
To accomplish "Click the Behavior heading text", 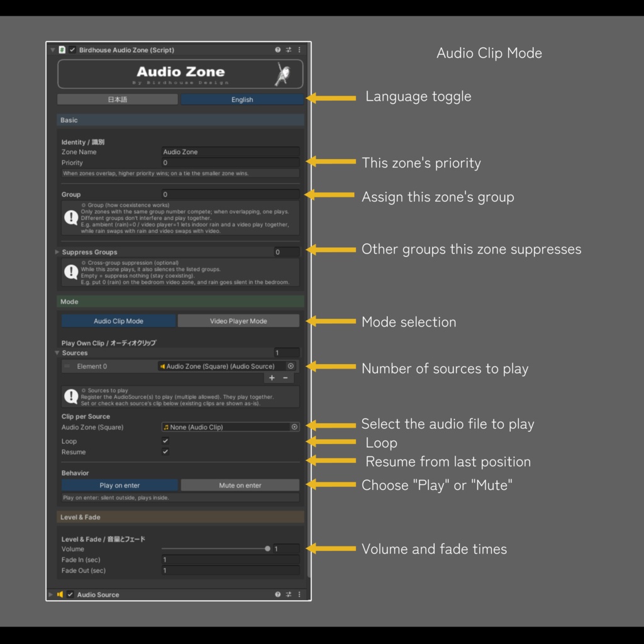I will (x=75, y=473).
